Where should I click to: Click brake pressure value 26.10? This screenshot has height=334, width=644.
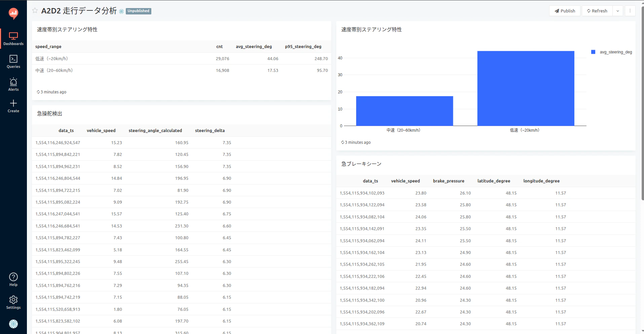click(x=465, y=193)
